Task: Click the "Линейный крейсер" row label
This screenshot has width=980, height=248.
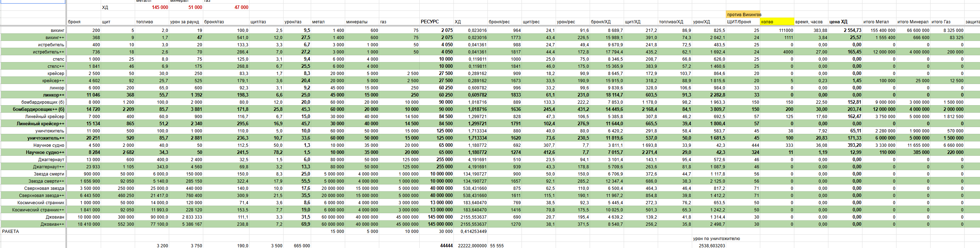Action: pos(33,117)
